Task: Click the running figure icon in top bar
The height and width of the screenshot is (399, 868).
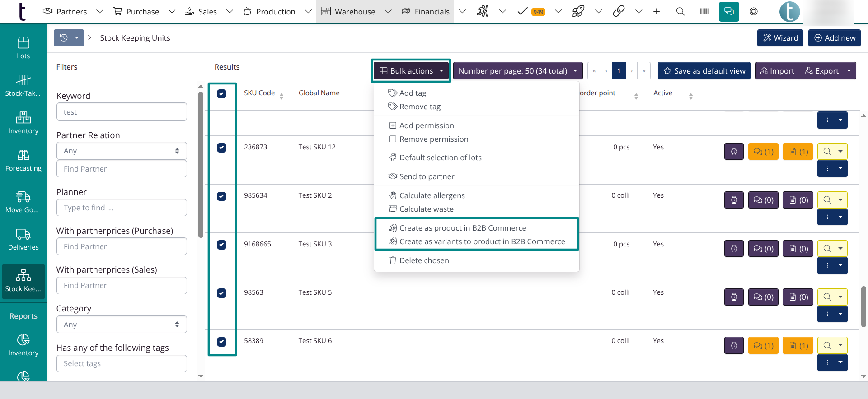Action: 483,12
